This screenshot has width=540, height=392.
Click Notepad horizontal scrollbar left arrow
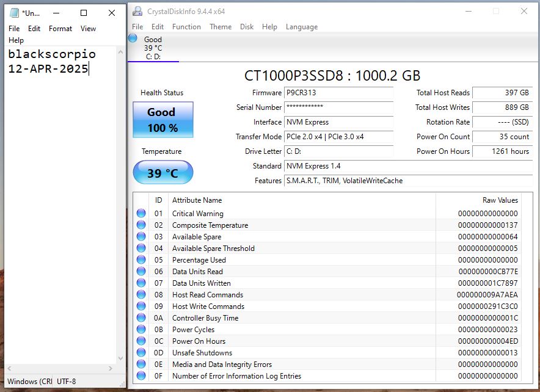pos(9,368)
